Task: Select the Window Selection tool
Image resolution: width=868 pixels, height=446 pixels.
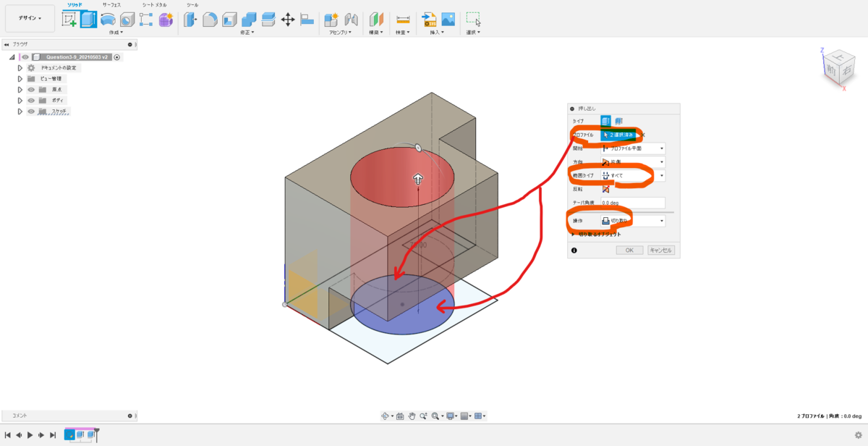Action: (x=474, y=20)
